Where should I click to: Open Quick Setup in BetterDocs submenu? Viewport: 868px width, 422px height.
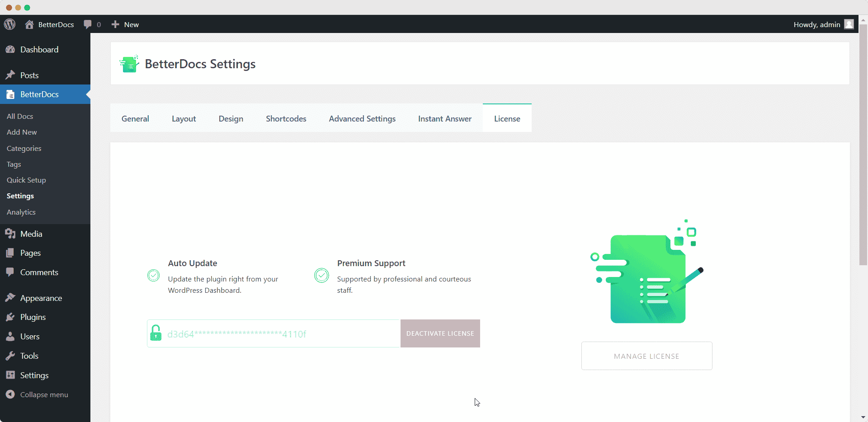tap(26, 180)
